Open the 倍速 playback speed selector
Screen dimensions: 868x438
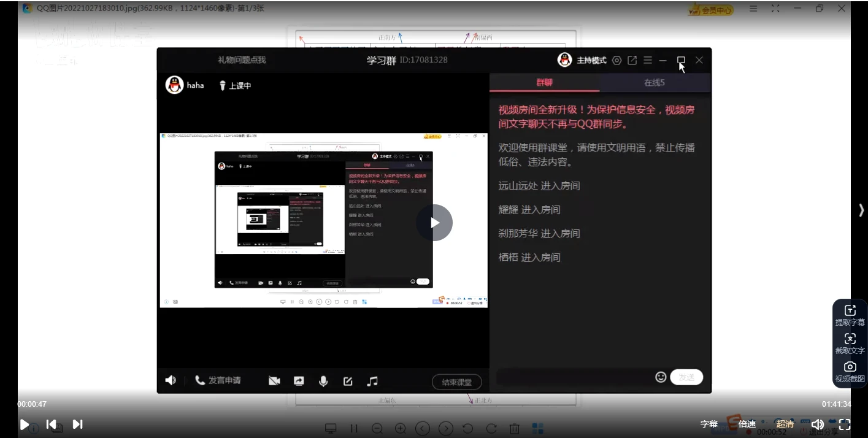pos(747,424)
